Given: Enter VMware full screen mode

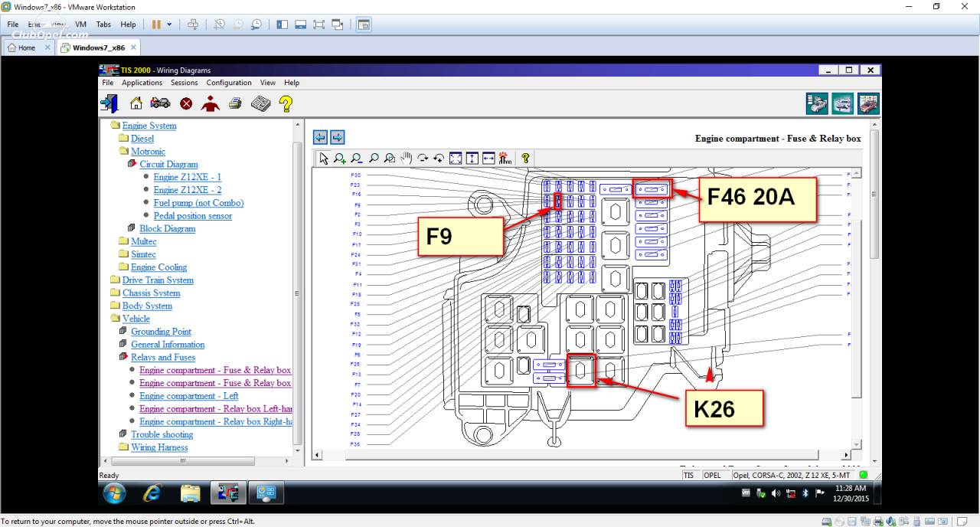Looking at the screenshot, I should point(319,25).
